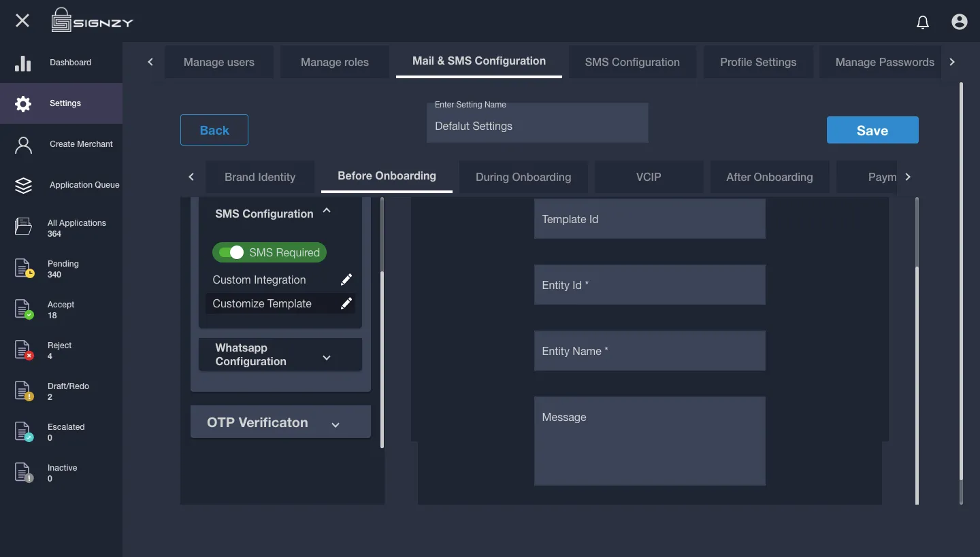Open the SMS Configuration top tab
The image size is (980, 557).
[632, 62]
